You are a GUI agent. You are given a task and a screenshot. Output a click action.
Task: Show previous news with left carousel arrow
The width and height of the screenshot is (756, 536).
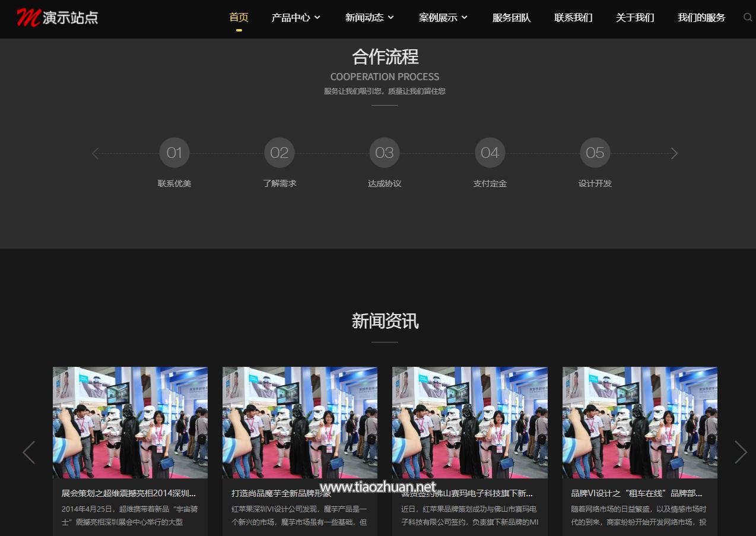point(28,452)
